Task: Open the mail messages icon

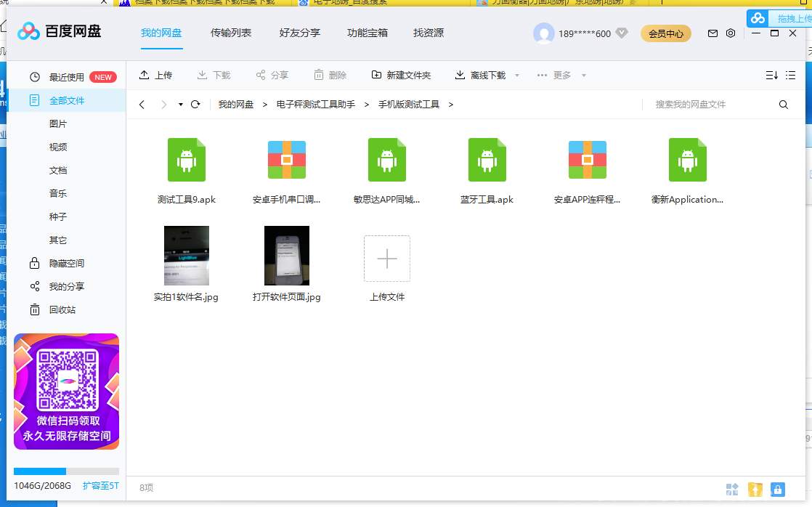Action: click(x=712, y=33)
